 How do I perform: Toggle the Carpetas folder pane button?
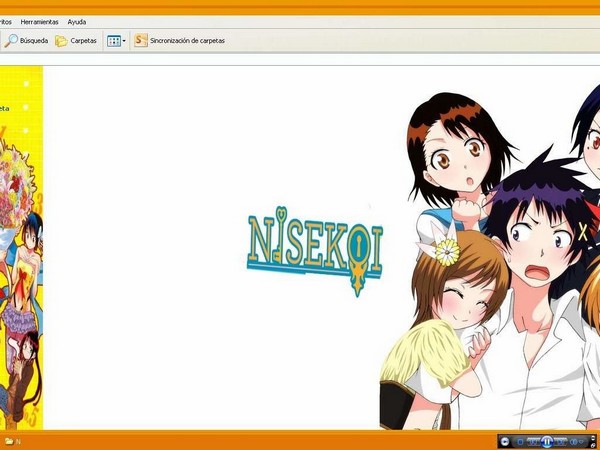click(75, 41)
